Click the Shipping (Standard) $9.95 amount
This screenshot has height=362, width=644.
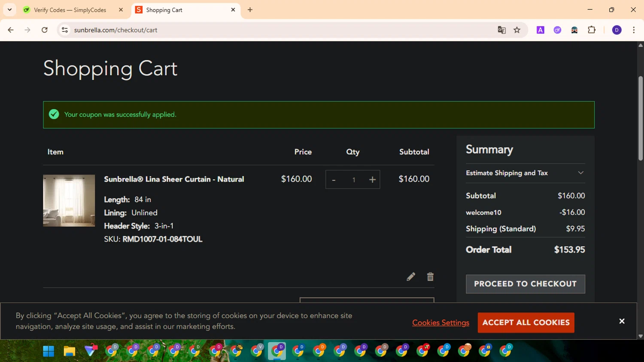[x=575, y=229]
